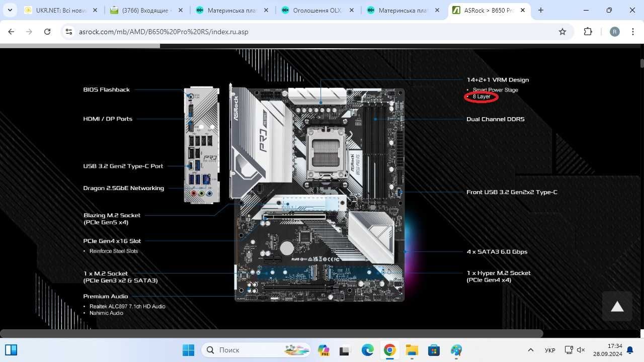
Task: Click the vertical page scrollbar thumb
Action: [x=642, y=63]
